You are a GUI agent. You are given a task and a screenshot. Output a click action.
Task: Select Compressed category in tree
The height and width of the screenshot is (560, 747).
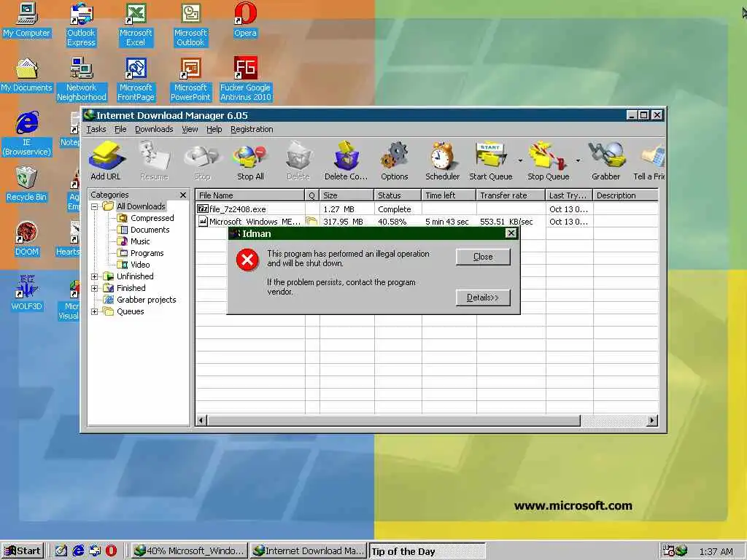[x=146, y=218]
